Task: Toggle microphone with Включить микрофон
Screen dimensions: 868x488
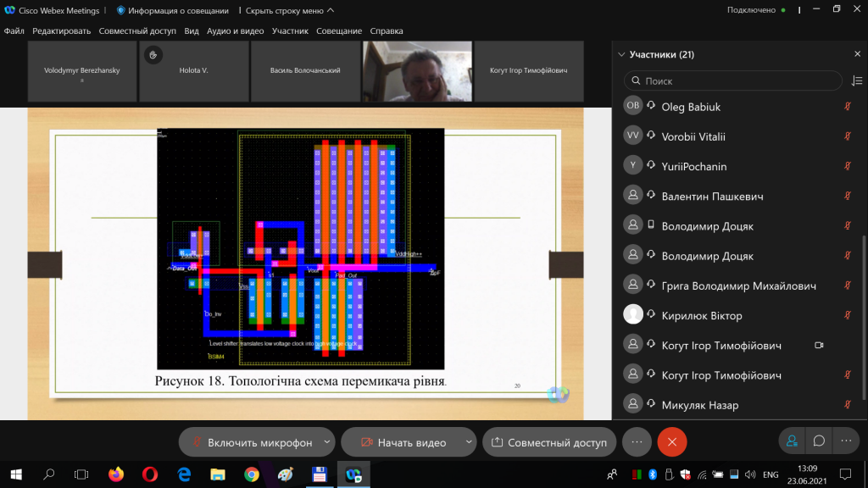Action: pyautogui.click(x=253, y=442)
